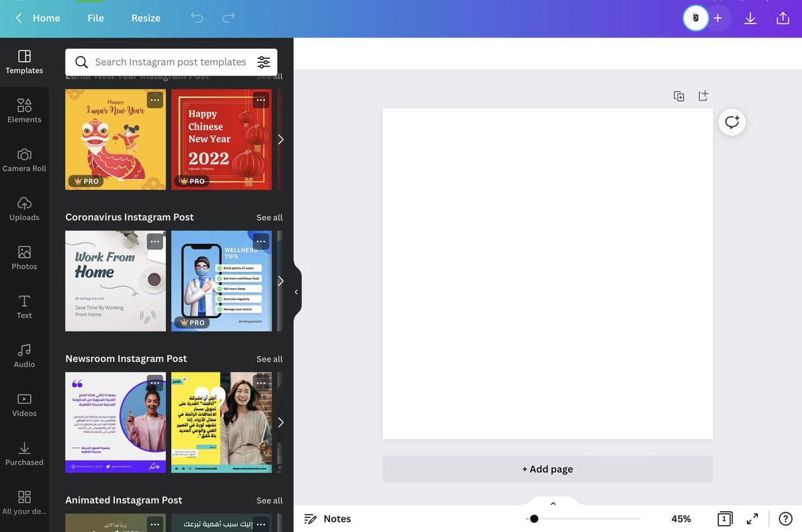
Task: Click the Newsroom Instagram Post heading
Action: (x=126, y=359)
